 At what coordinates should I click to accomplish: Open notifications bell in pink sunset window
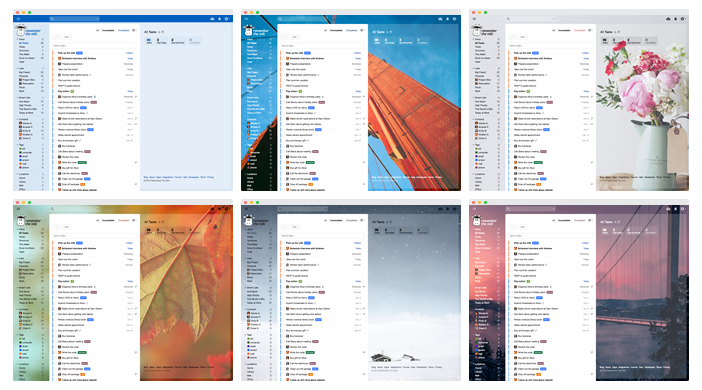[x=676, y=209]
